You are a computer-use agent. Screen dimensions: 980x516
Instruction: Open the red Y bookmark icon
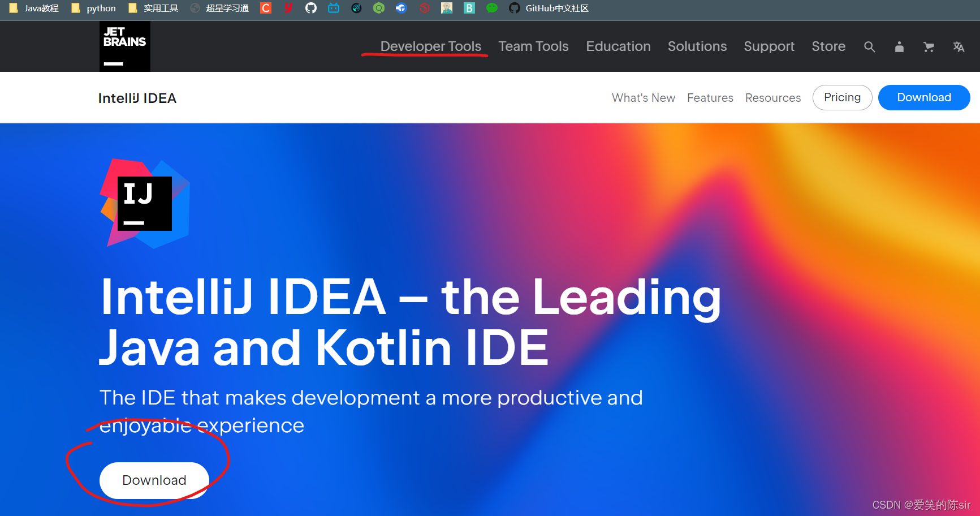[288, 8]
